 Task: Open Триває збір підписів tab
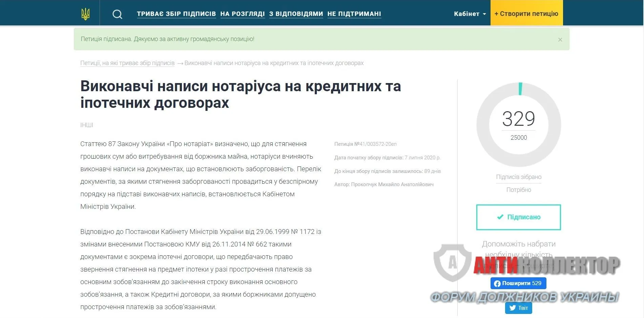click(x=176, y=14)
